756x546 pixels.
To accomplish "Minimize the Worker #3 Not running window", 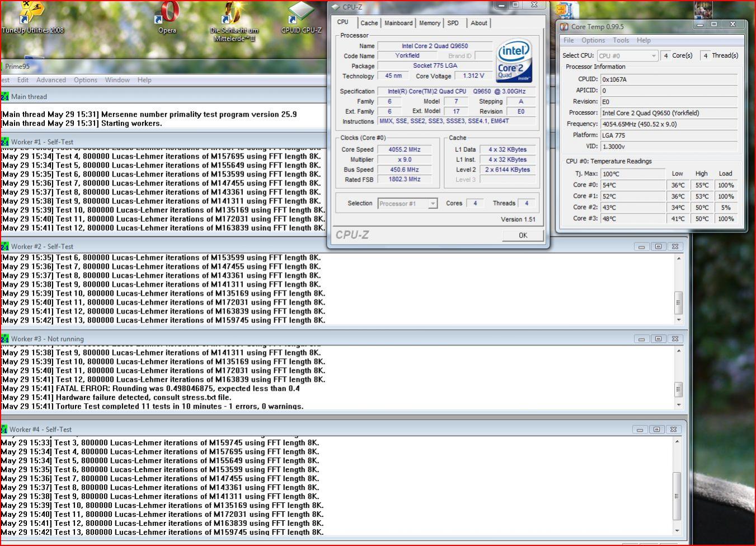I will [641, 339].
